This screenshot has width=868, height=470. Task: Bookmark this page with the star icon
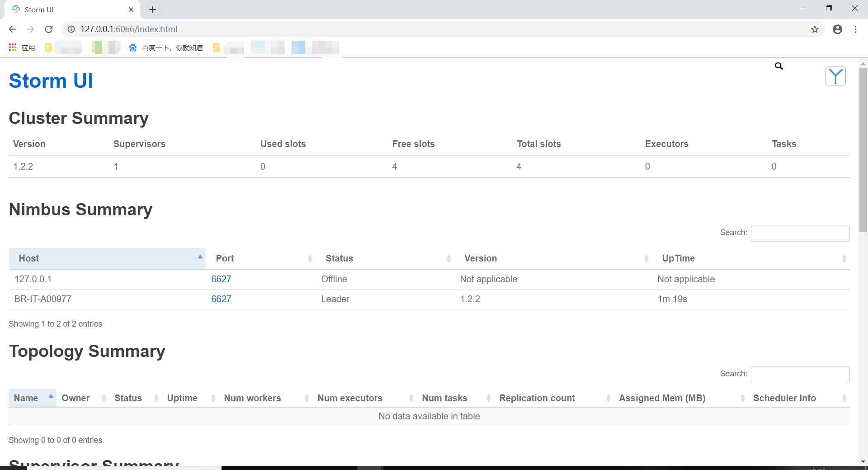click(x=815, y=29)
